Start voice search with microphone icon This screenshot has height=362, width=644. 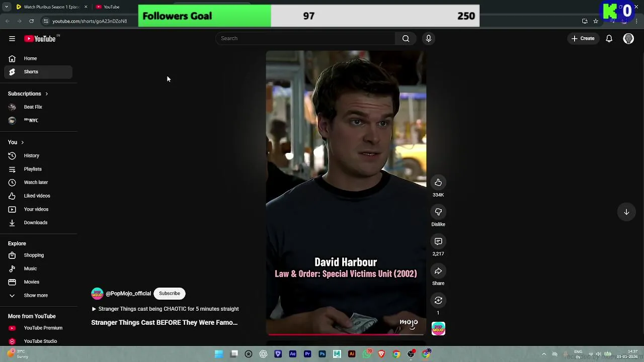[429, 39]
